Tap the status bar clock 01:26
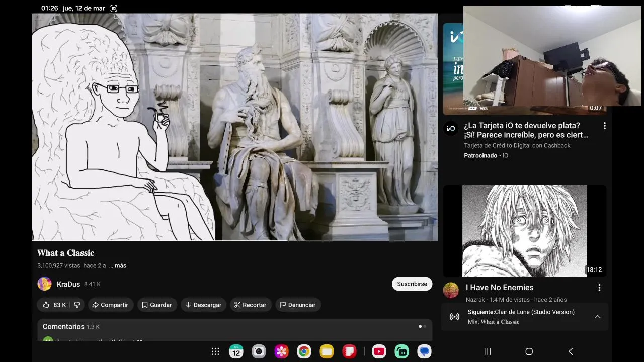The image size is (644, 362). 50,8
